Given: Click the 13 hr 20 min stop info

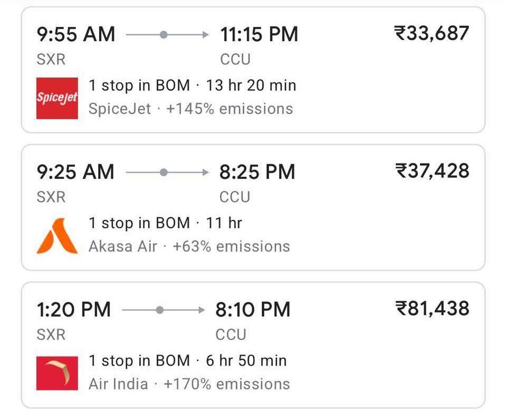Looking at the screenshot, I should click(251, 86).
